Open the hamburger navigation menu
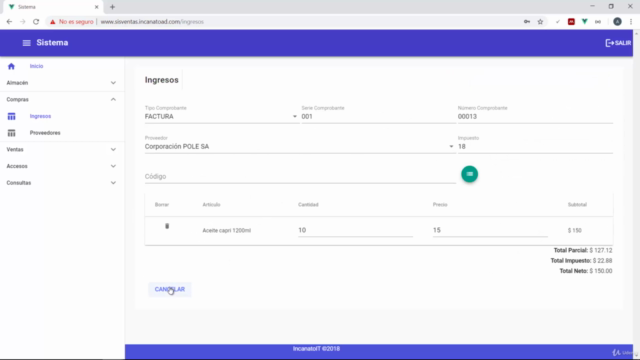This screenshot has height=360, width=640. pos(27,43)
